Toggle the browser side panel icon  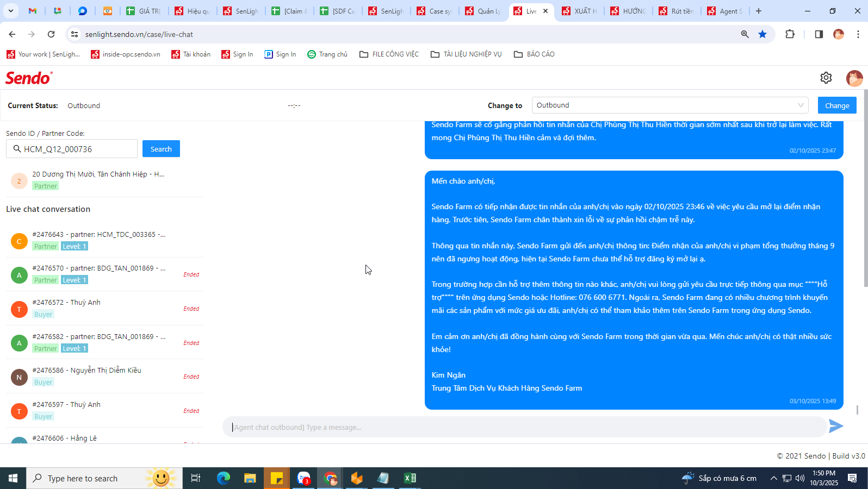click(x=819, y=34)
